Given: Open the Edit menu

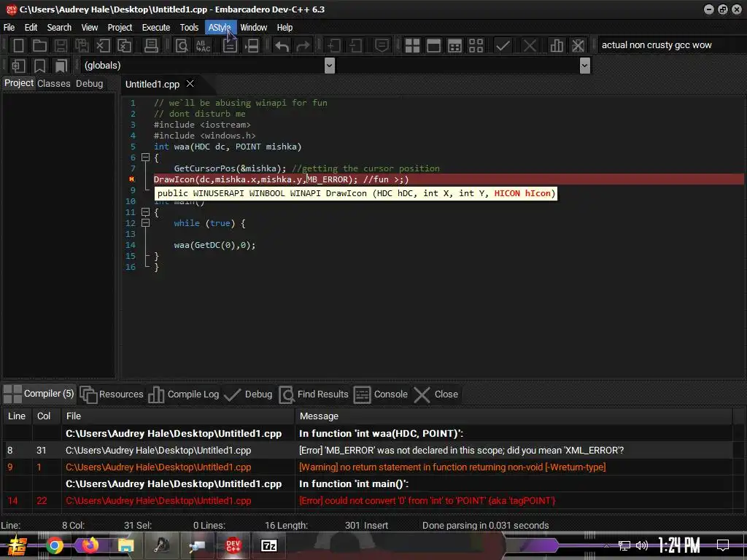Looking at the screenshot, I should [x=31, y=27].
